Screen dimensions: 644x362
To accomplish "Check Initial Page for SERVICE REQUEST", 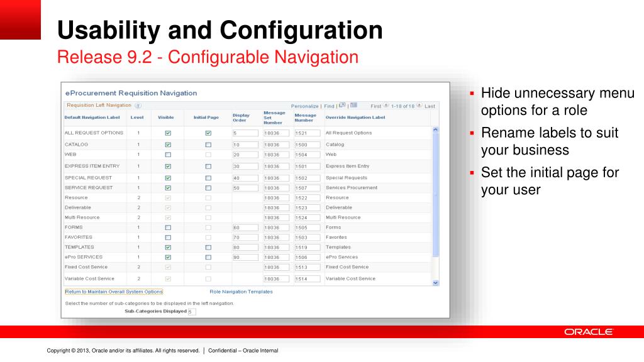I will [x=208, y=187].
